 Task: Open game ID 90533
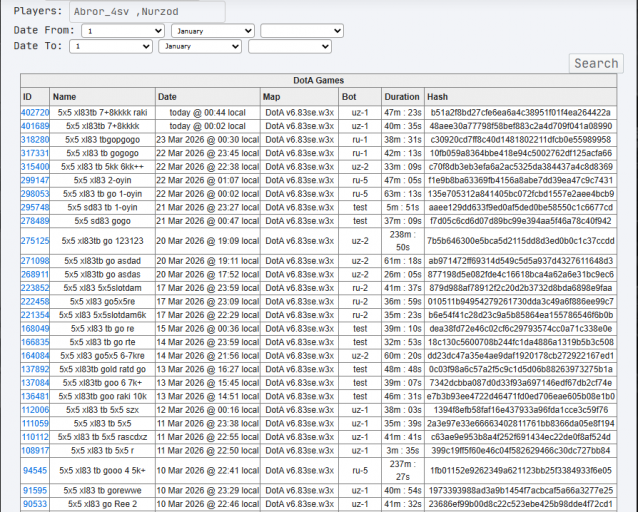[x=35, y=504]
